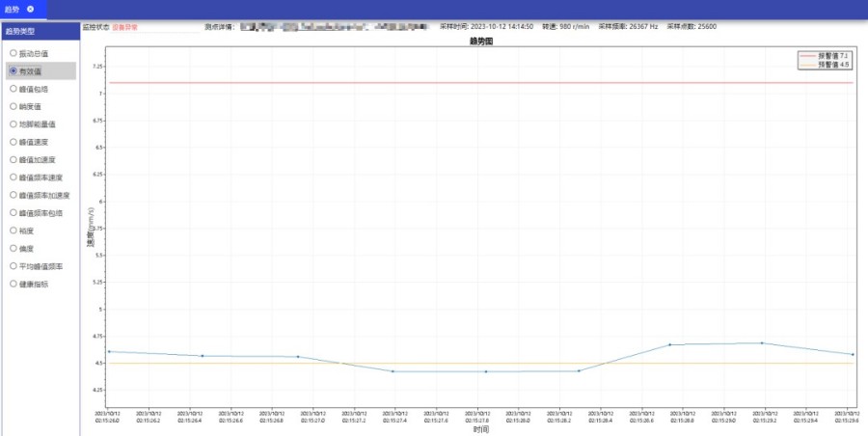This screenshot has width=868, height=436.
Task: Switch to the 趋势 tab
Action: click(13, 9)
